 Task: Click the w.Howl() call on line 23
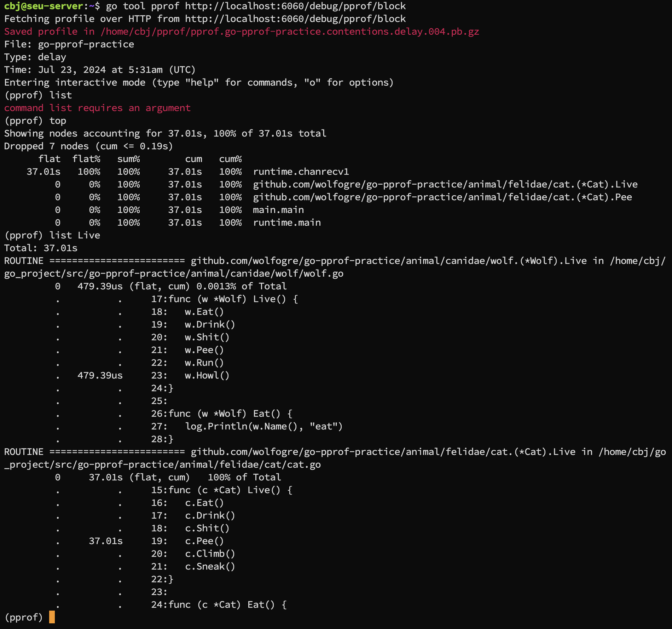(207, 375)
